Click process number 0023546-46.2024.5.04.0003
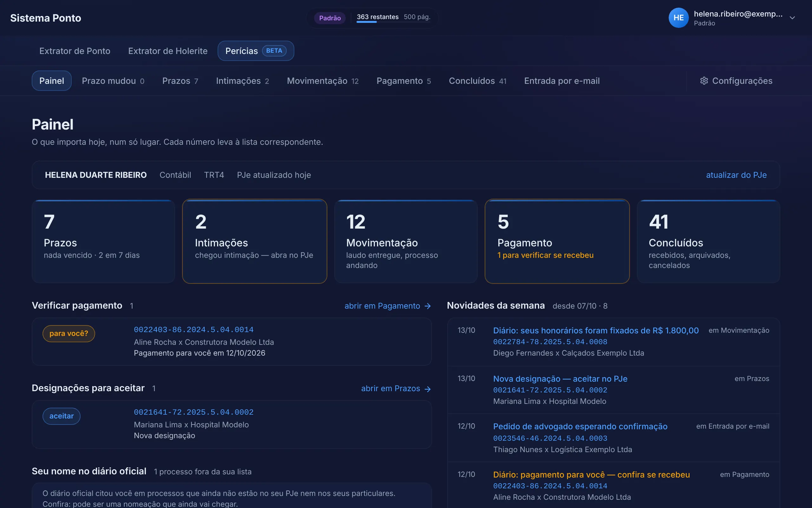The width and height of the screenshot is (812, 508). point(550,438)
